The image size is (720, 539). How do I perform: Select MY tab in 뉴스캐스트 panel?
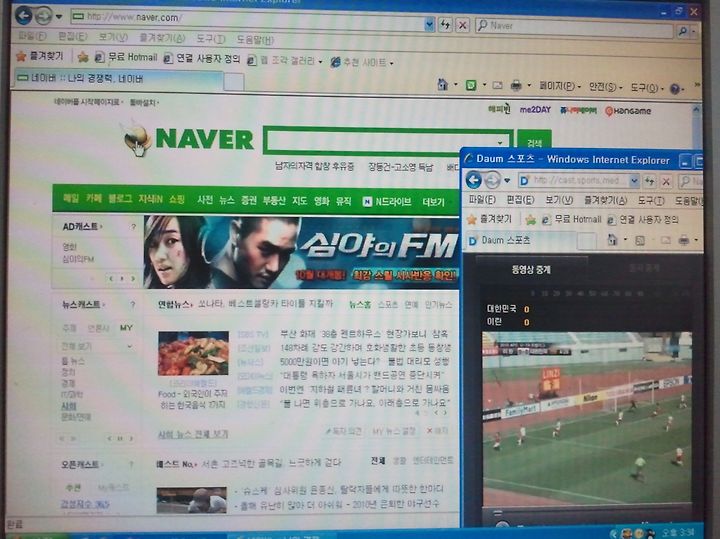coord(125,328)
